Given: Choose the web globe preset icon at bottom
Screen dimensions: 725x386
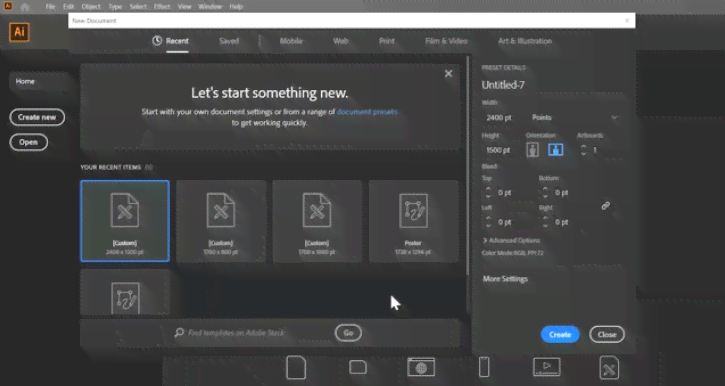Looking at the screenshot, I should click(x=421, y=368).
